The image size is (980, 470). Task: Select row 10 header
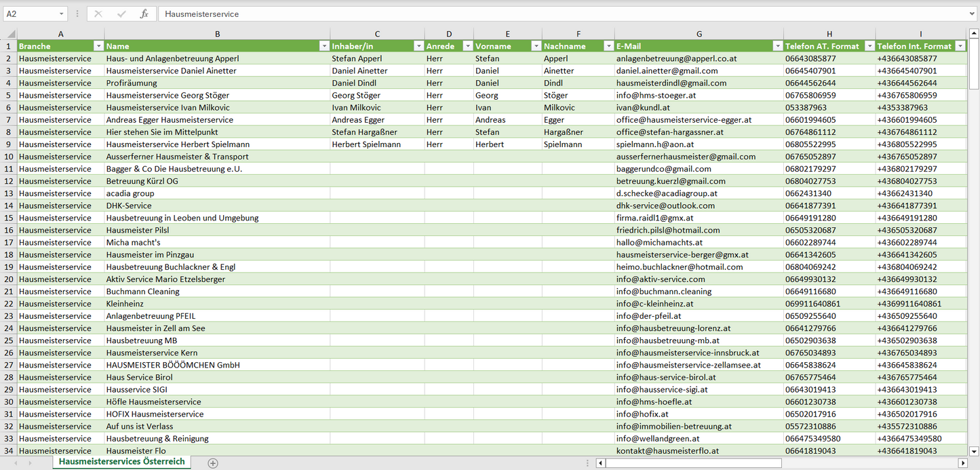click(x=8, y=157)
